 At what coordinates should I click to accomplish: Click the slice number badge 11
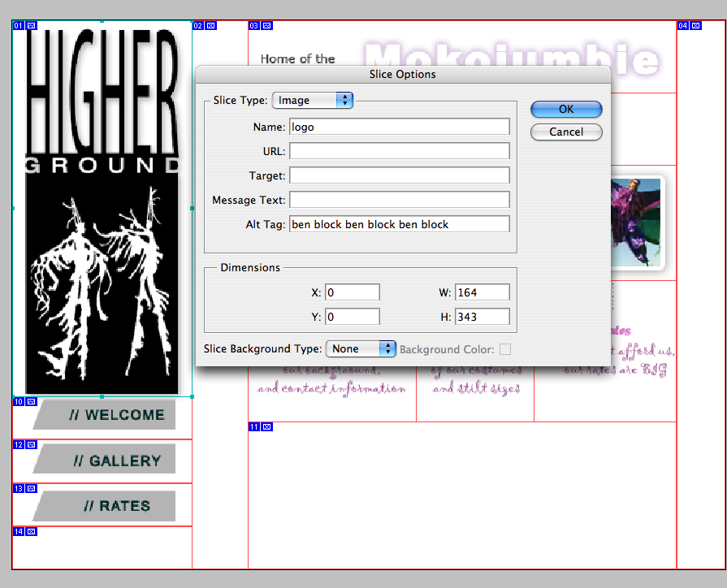[x=254, y=426]
